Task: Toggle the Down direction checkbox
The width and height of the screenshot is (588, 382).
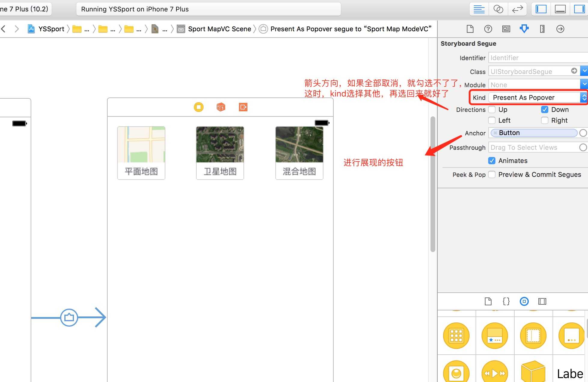Action: pyautogui.click(x=545, y=109)
